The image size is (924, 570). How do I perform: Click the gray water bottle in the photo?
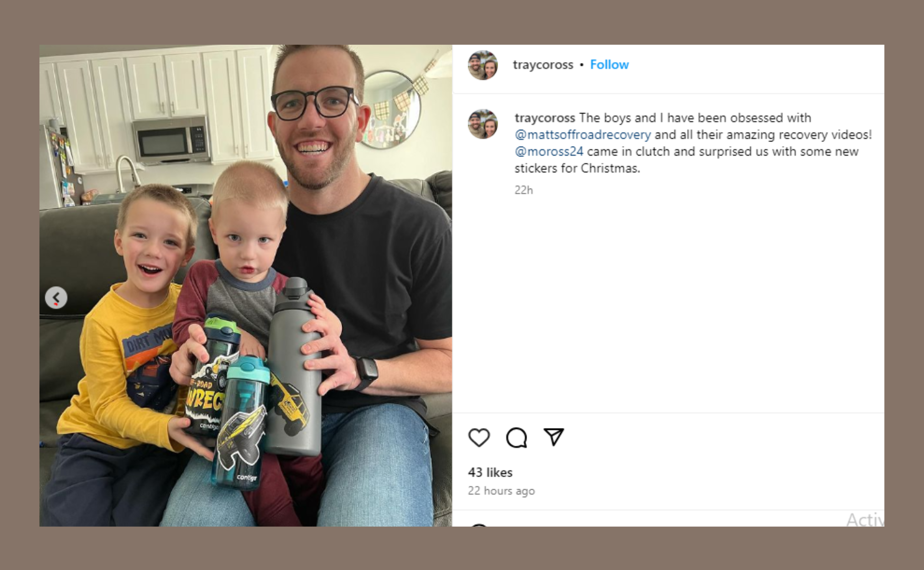(294, 367)
